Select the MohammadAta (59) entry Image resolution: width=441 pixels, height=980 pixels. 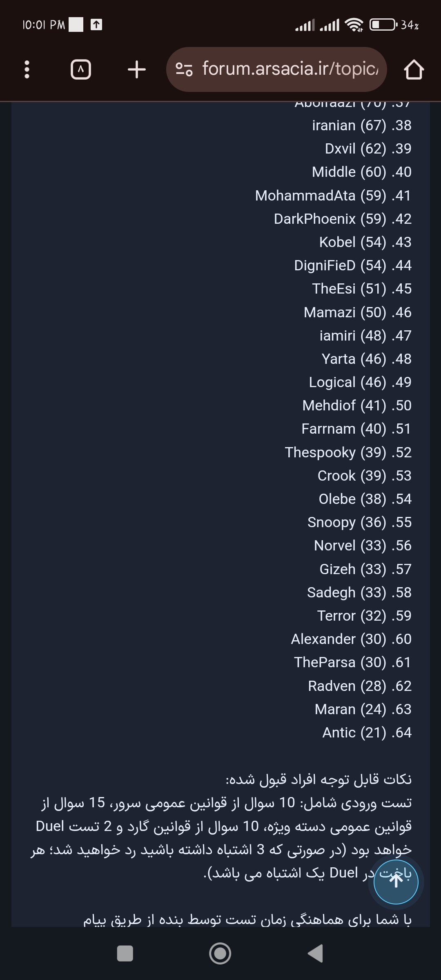[x=333, y=196]
